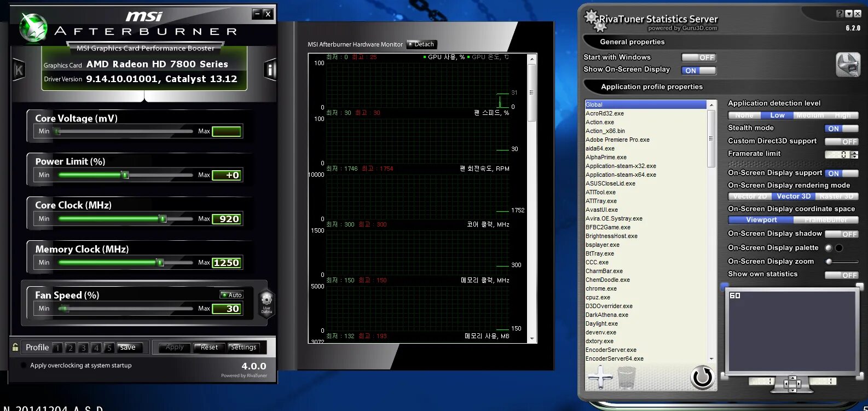868x411 pixels.
Task: Reset profile with circular arrow icon
Action: point(702,377)
